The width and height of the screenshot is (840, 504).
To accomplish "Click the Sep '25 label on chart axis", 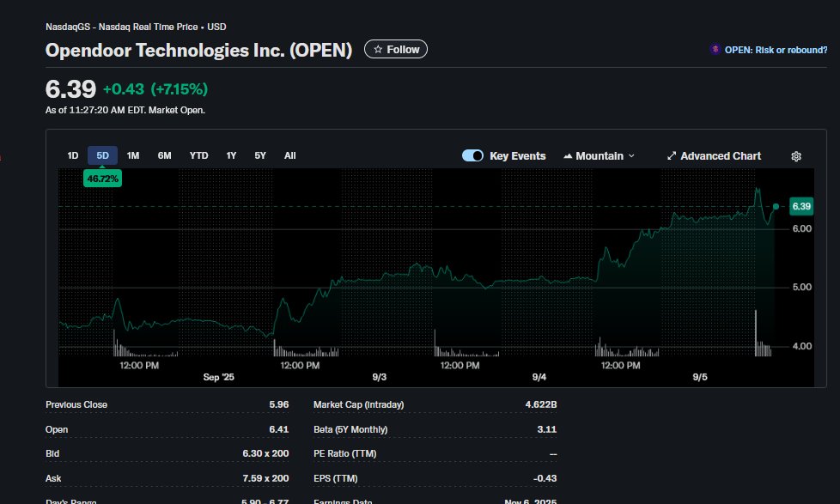I will [x=218, y=377].
